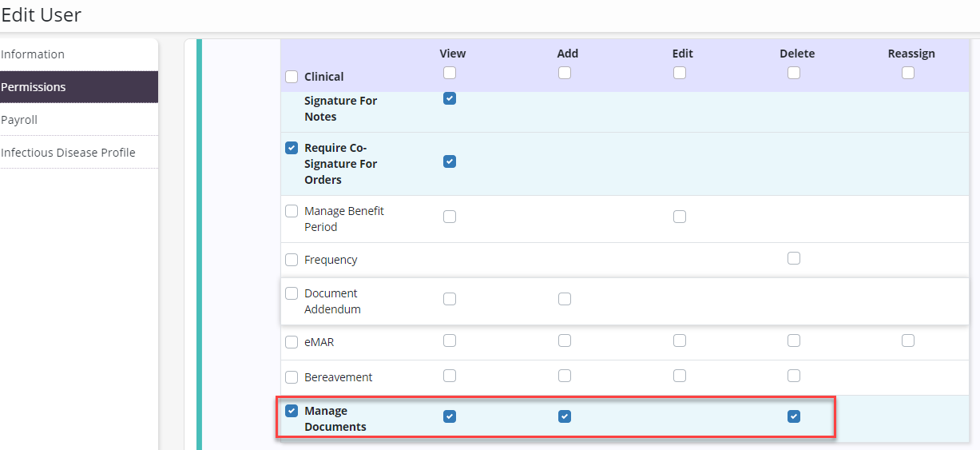Viewport: 980px width, 450px height.
Task: Enable Edit for Manage Benefit Period
Action: 680,217
